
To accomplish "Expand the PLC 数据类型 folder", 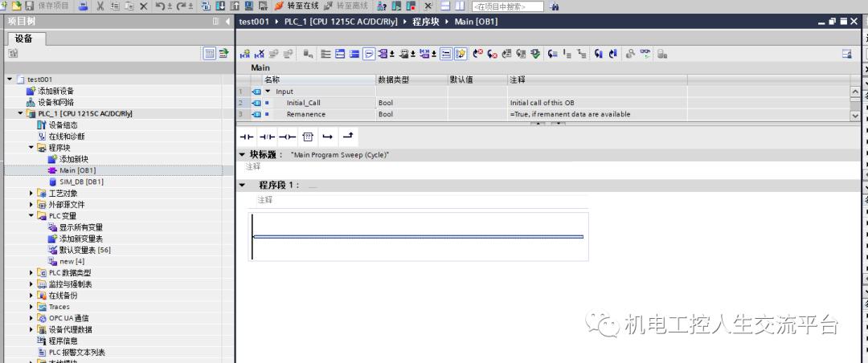I will (x=31, y=273).
